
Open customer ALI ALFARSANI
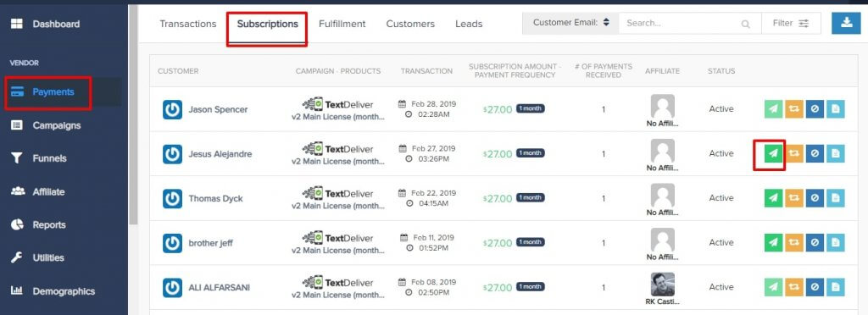pos(219,287)
